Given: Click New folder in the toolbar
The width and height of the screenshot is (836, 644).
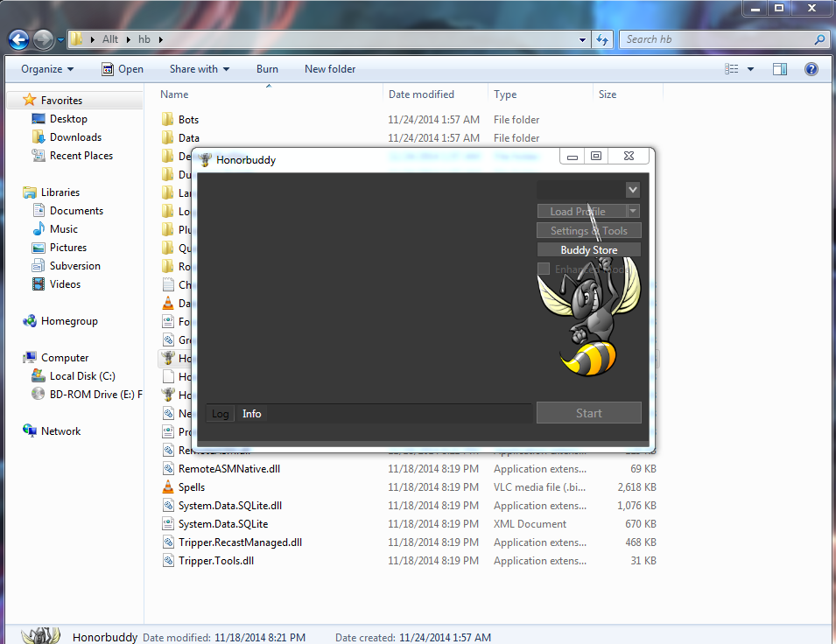Looking at the screenshot, I should 330,69.
